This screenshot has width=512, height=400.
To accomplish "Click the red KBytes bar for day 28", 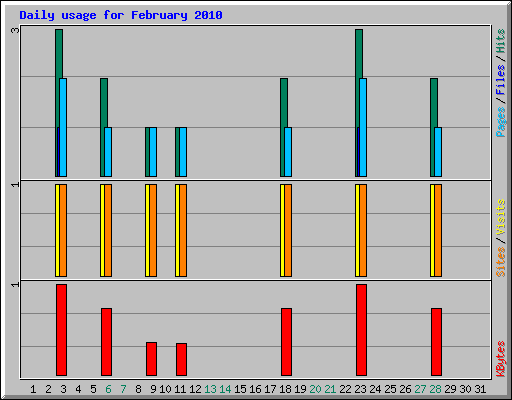I will pyautogui.click(x=436, y=342).
